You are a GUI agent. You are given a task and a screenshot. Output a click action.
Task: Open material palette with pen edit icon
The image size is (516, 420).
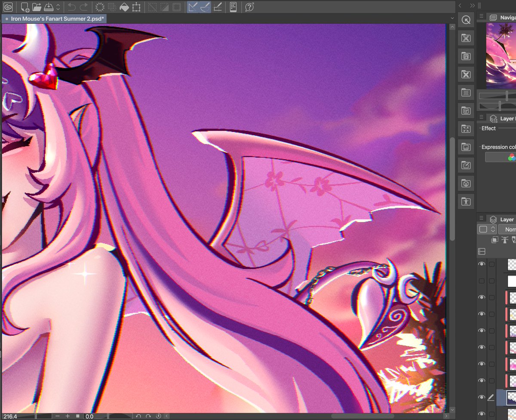pyautogui.click(x=466, y=165)
